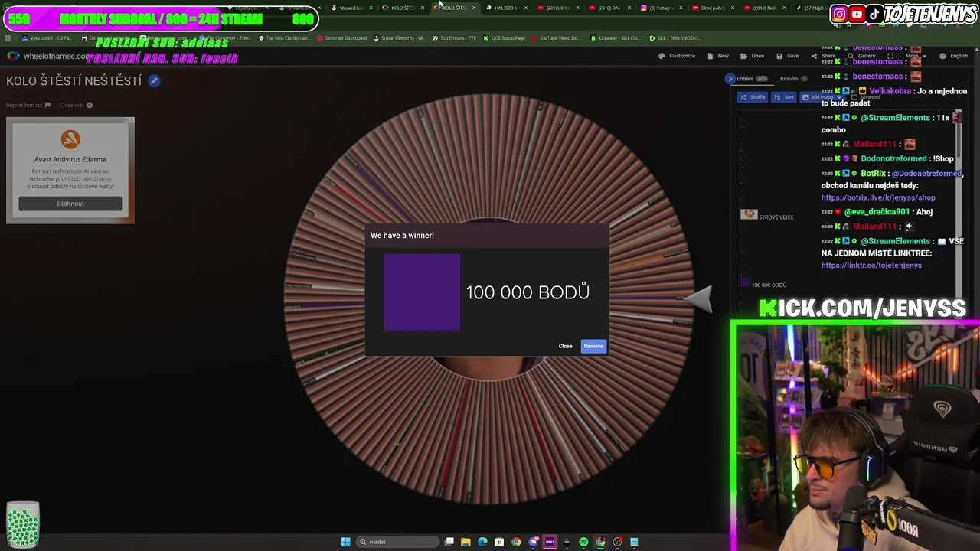Open Kickaway bookmark
Image resolution: width=980 pixels, height=551 pixels.
(x=616, y=37)
